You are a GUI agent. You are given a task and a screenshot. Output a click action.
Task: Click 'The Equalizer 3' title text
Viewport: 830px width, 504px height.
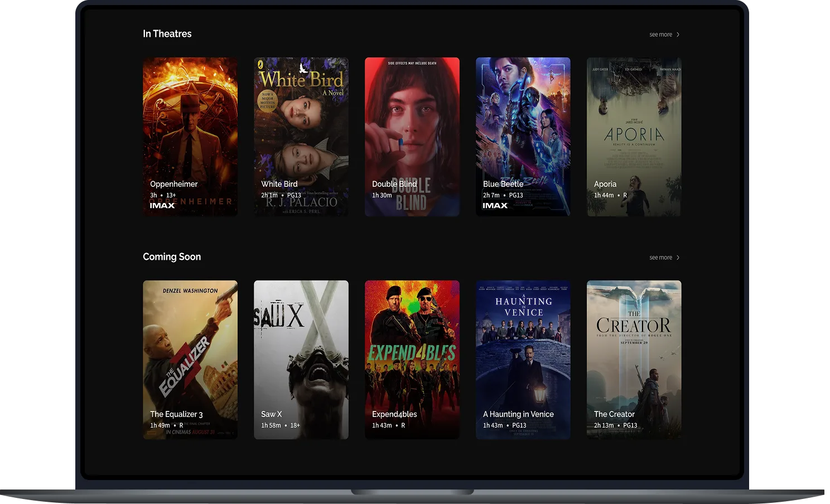[176, 414]
